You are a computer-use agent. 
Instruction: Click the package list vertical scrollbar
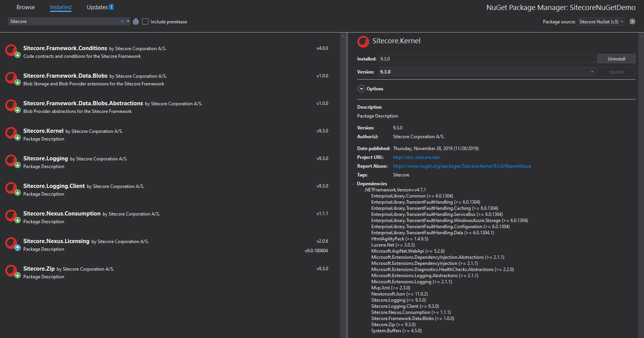point(343,184)
